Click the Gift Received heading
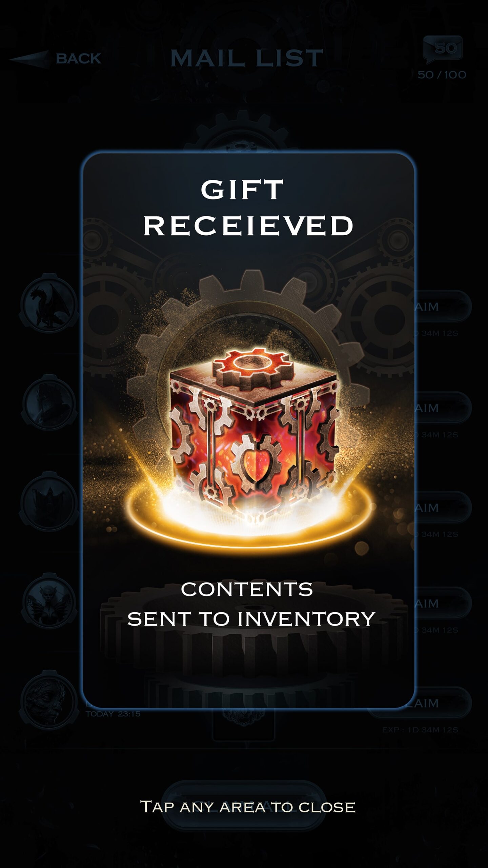This screenshot has height=868, width=488. coord(248,208)
